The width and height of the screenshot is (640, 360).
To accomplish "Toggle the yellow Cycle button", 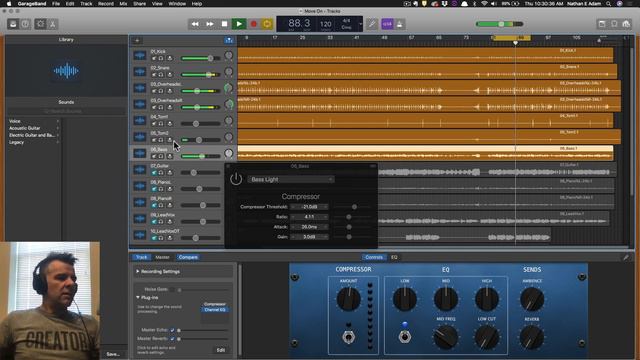I will [x=267, y=24].
